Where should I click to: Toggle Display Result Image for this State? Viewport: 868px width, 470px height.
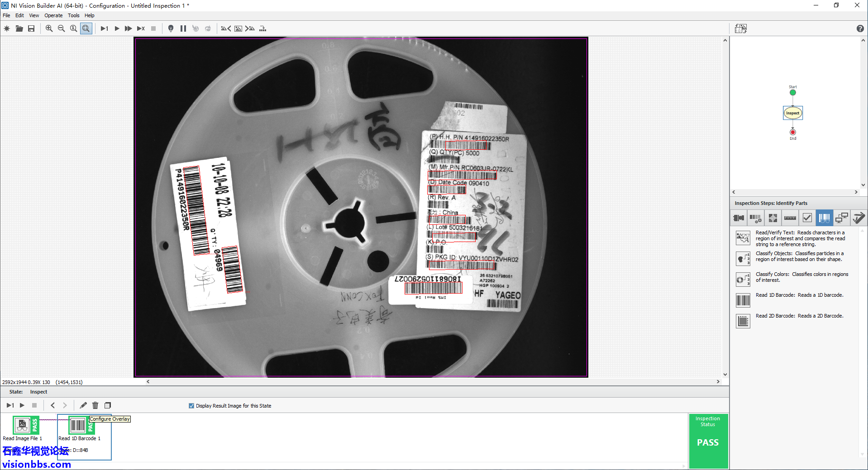point(191,406)
